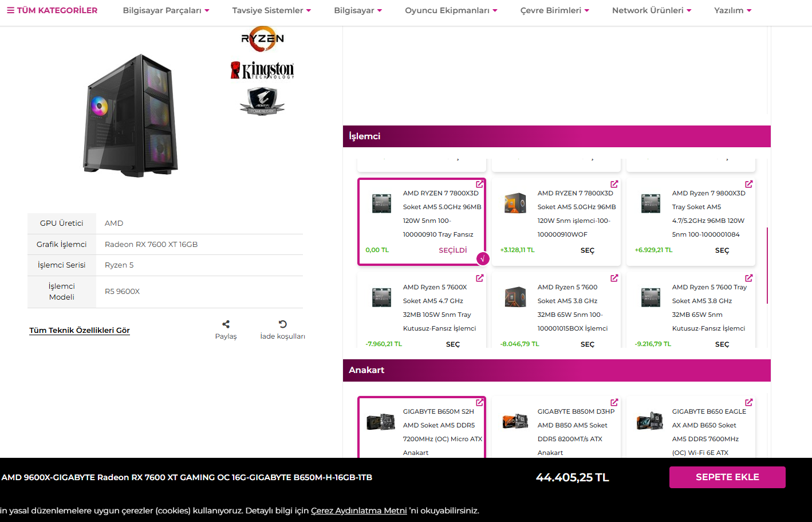
Task: Click the GPU Üretici label cell
Action: click(x=62, y=223)
